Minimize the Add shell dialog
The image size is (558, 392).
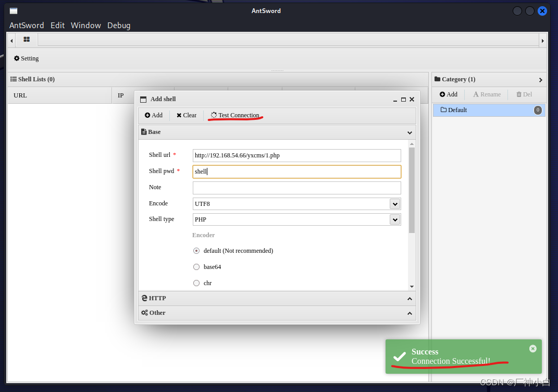pos(395,100)
